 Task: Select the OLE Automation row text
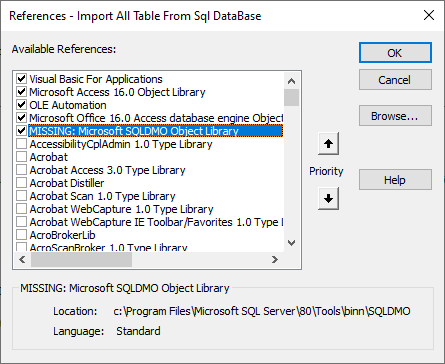68,105
